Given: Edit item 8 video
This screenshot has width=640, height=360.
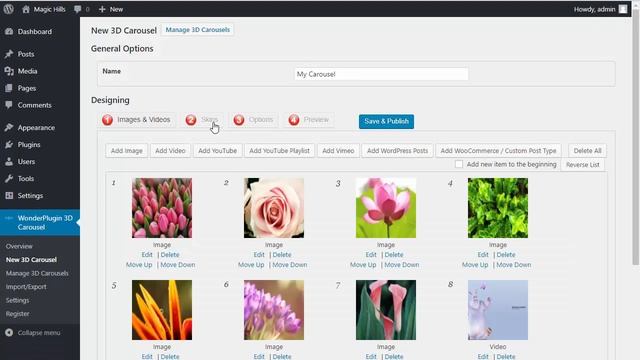Looking at the screenshot, I should [483, 356].
